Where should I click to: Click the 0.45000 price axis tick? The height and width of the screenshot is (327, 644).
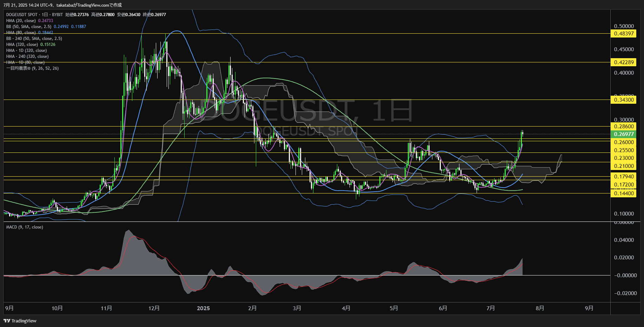pos(624,49)
